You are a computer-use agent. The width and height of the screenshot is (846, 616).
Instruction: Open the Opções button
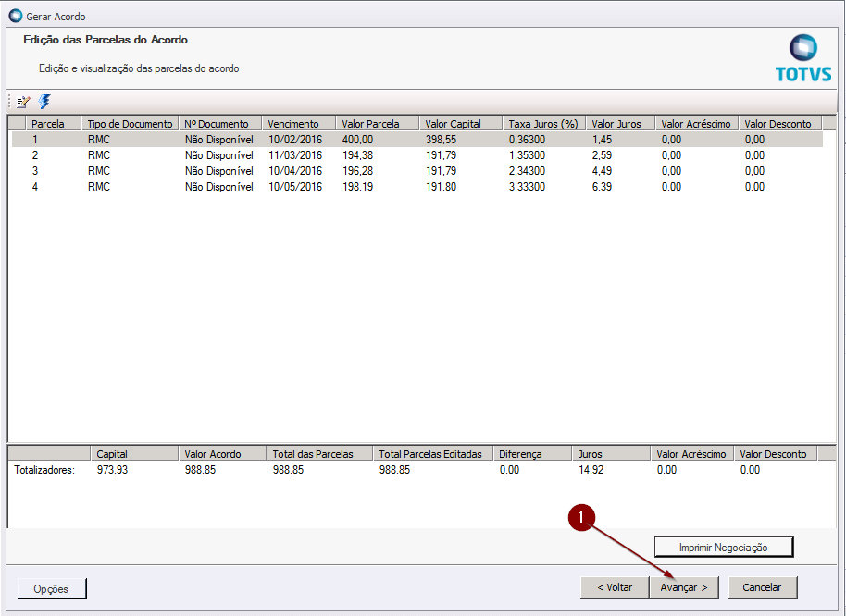pyautogui.click(x=51, y=588)
